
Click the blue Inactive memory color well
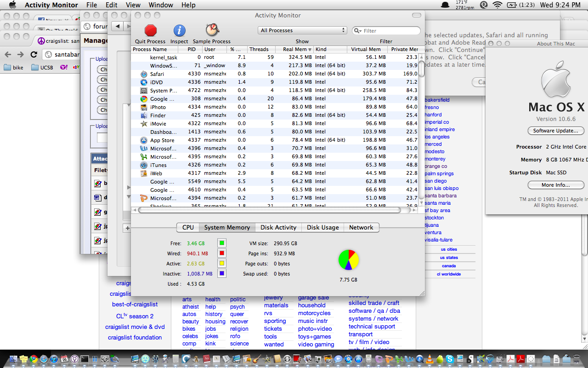(222, 273)
